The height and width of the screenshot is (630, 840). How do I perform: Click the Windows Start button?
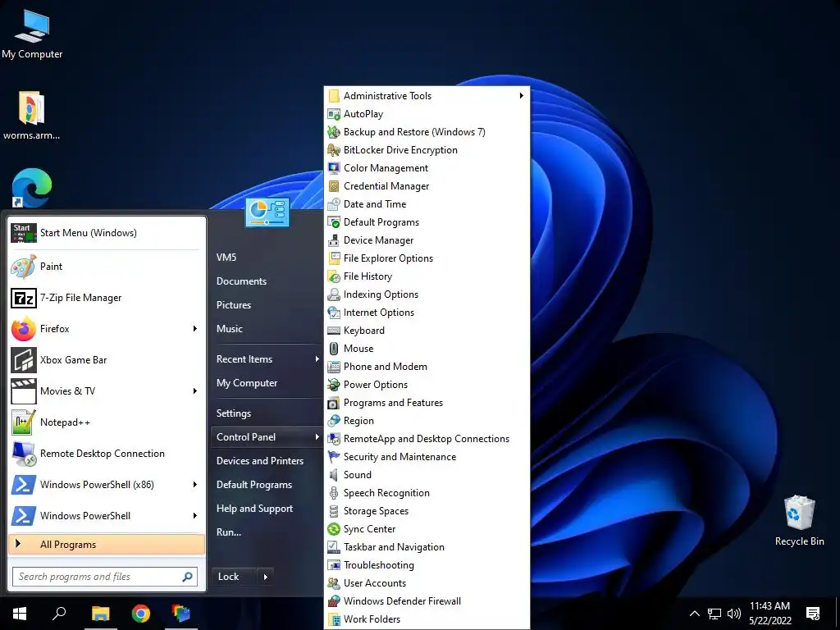click(x=20, y=614)
